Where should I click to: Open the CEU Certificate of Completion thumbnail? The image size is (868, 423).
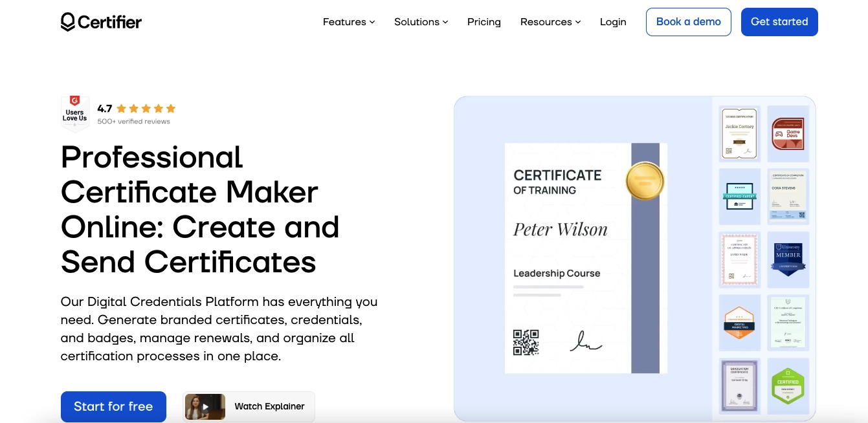pyautogui.click(x=788, y=323)
